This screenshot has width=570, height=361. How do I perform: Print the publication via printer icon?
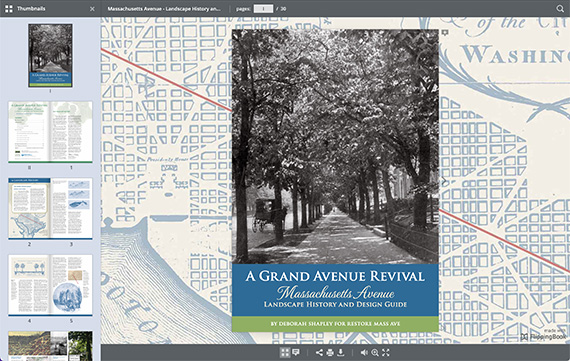(x=330, y=352)
